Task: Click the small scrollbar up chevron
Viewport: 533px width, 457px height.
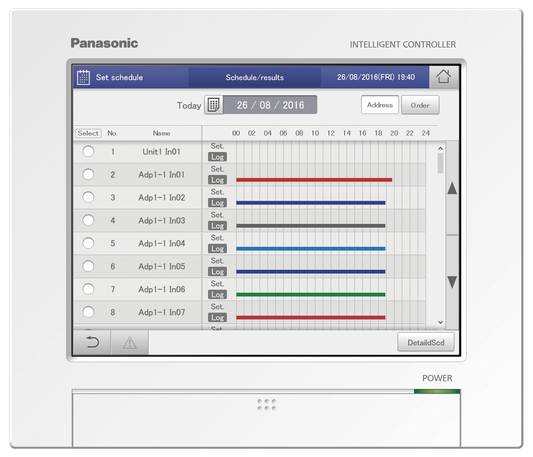Action: 440,149
